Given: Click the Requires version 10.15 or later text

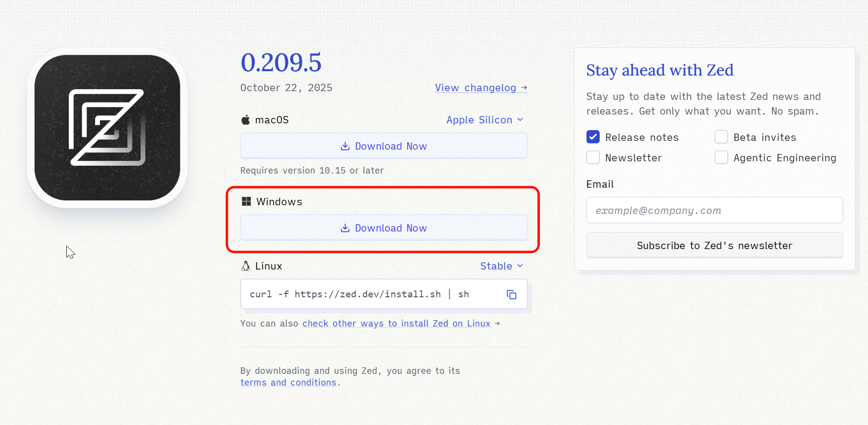Looking at the screenshot, I should pos(312,171).
